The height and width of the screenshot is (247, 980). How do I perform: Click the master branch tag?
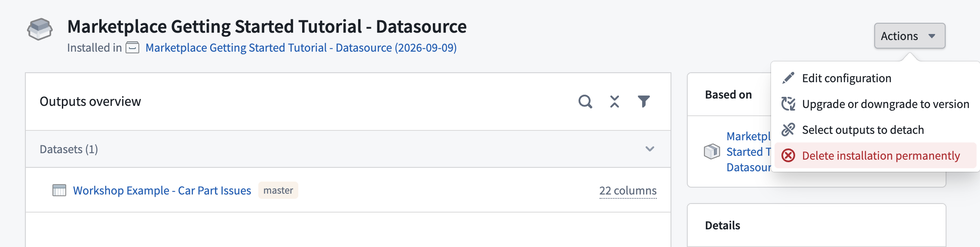(x=278, y=190)
